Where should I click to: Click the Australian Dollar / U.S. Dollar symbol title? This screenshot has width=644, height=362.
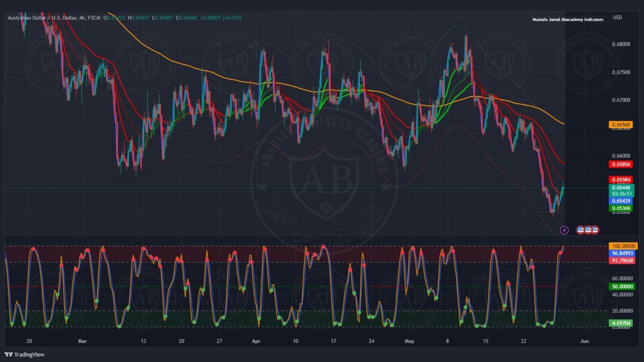tap(43, 18)
